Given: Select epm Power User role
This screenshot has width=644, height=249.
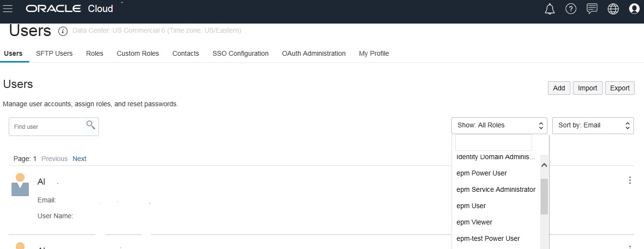Looking at the screenshot, I should coord(496,173).
